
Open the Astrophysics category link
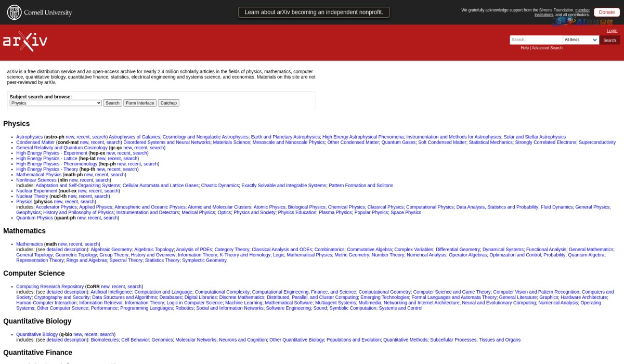point(29,137)
